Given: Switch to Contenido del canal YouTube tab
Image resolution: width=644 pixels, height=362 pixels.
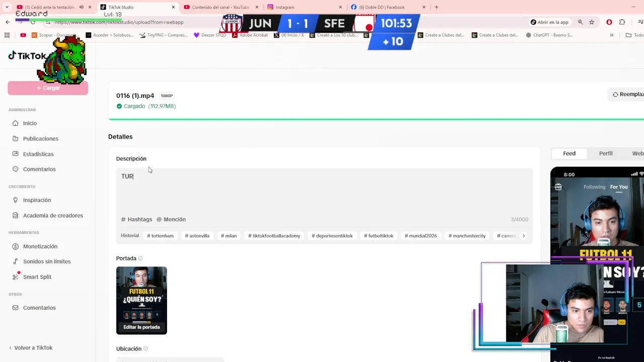Looking at the screenshot, I should click(x=220, y=7).
